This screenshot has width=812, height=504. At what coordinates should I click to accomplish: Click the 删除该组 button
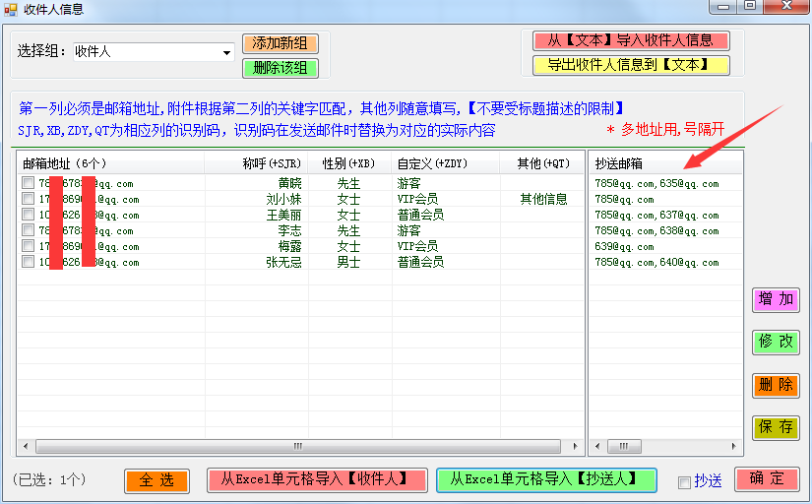(x=281, y=68)
